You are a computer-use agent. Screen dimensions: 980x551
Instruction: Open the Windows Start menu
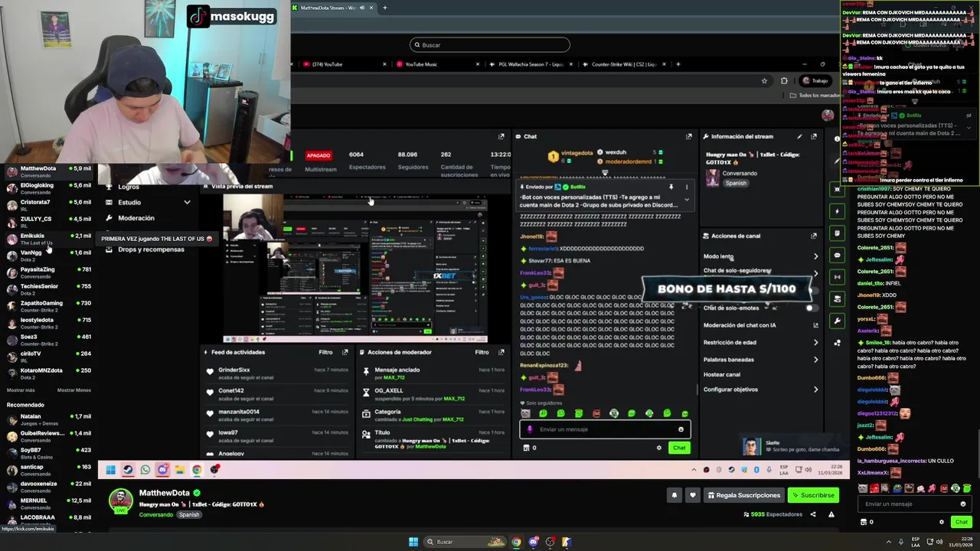413,542
